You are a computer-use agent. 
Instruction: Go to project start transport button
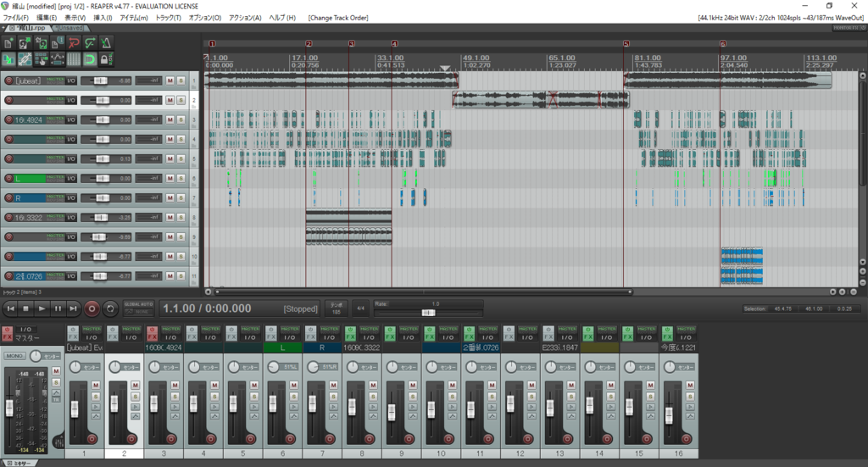coord(10,309)
